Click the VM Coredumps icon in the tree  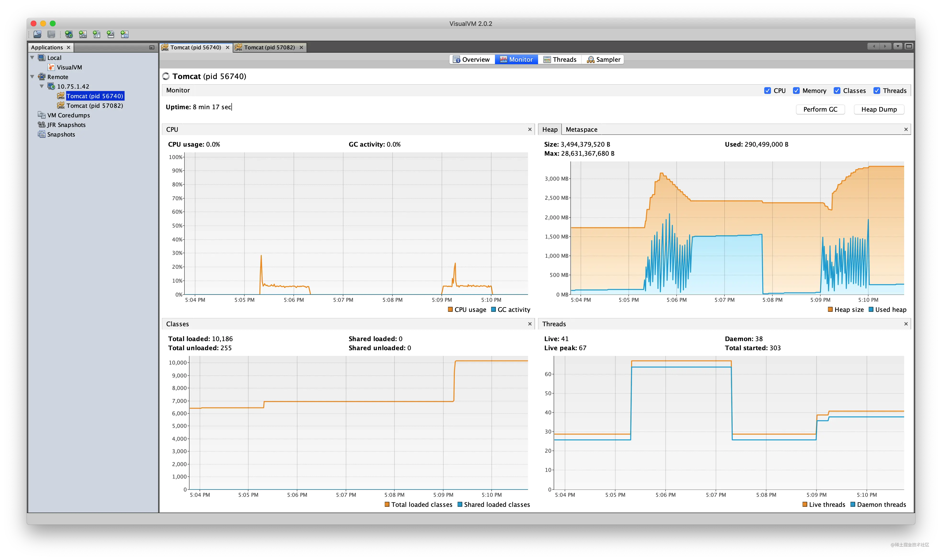pyautogui.click(x=41, y=115)
